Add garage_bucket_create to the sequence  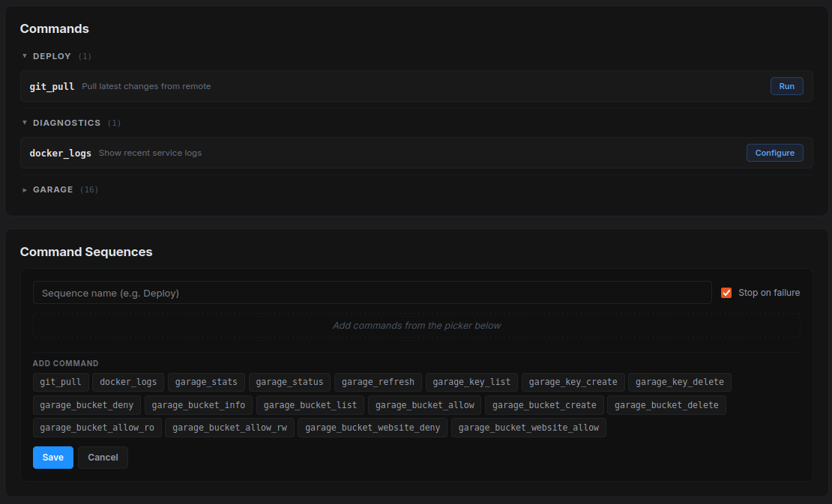click(x=544, y=405)
